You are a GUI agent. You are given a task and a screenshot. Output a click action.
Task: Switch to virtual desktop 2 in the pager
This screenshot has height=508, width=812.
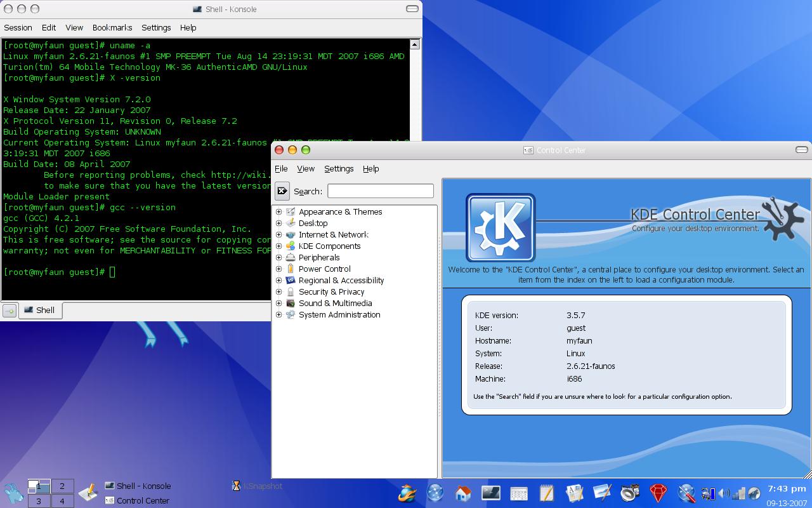(x=62, y=486)
